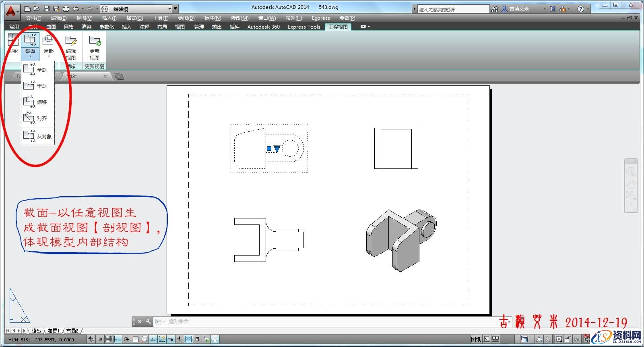This screenshot has width=644, height=347.
Task: Click the Plot/Print icon in quick access toolbar
Action: [66, 8]
